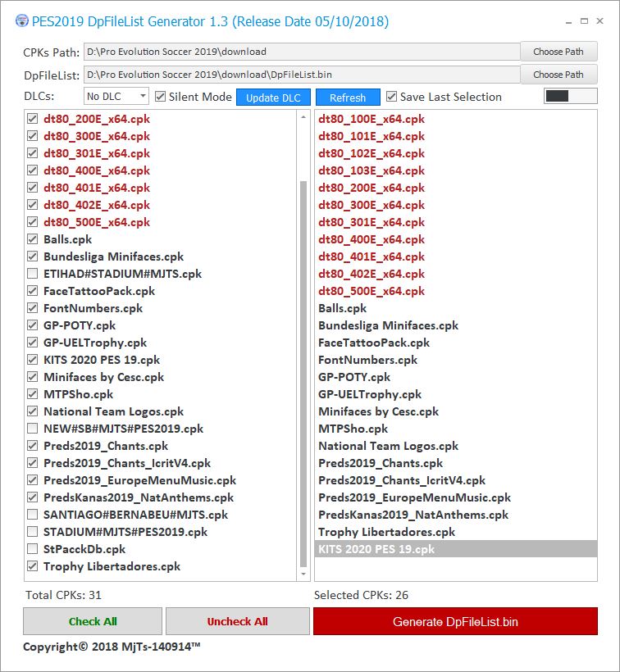
Task: Uncheck dt80_500E_x64.cpk in the left list
Action: 33,221
